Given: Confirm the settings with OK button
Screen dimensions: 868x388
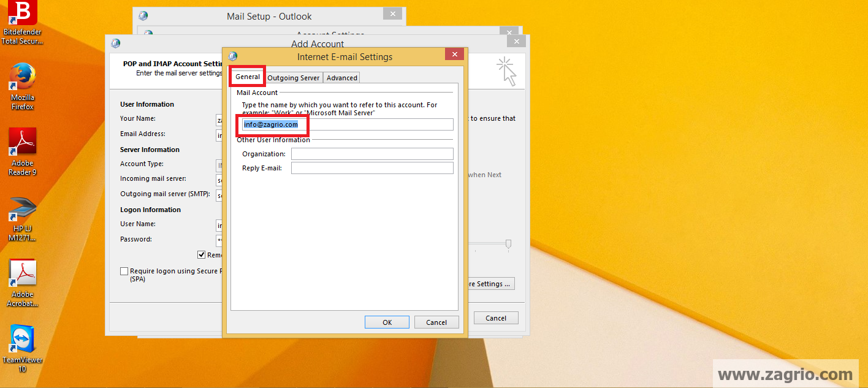Looking at the screenshot, I should click(387, 322).
